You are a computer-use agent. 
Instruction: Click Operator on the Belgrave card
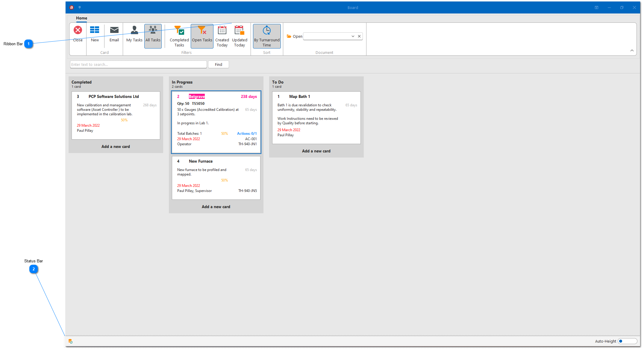click(x=184, y=144)
